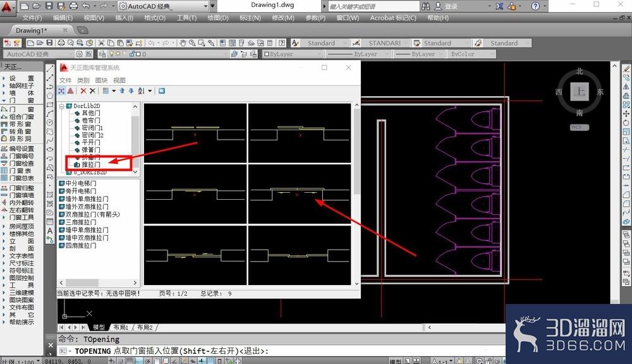
Task: Select the middle-right sliding door preview thumbnail
Action: [300, 194]
